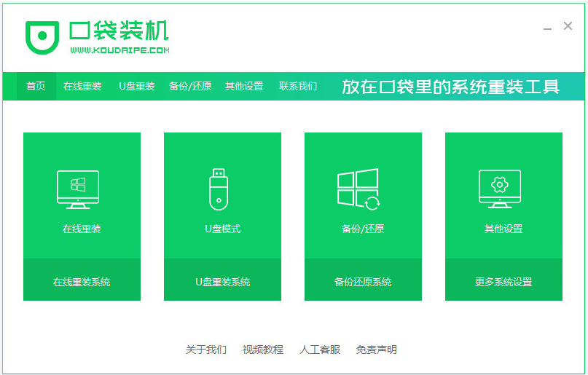View the 免责声明 footer link
The image size is (588, 375).
coord(377,350)
